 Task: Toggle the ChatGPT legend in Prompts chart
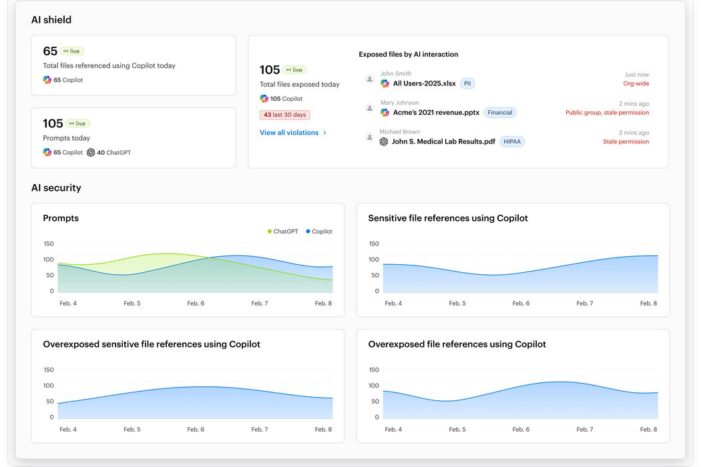[283, 231]
